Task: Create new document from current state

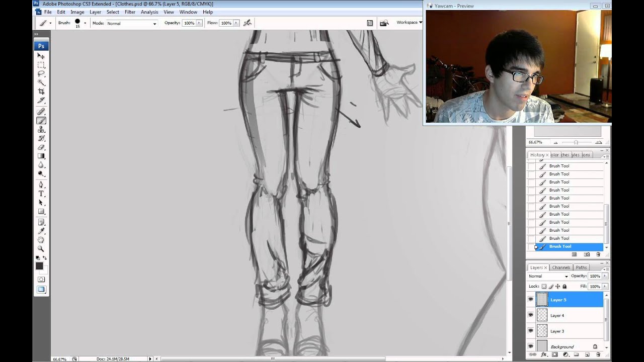Action: click(x=574, y=254)
